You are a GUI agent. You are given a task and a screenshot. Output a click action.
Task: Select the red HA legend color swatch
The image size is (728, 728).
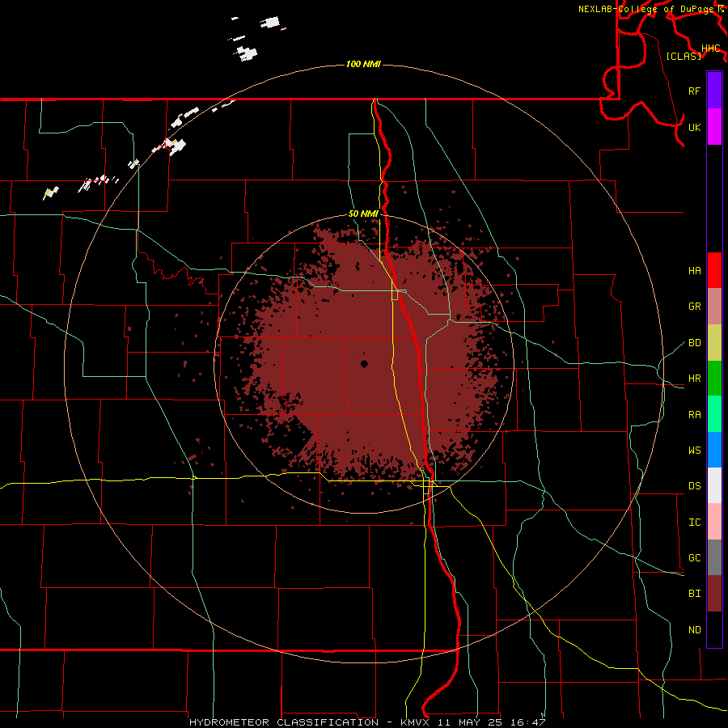click(714, 270)
